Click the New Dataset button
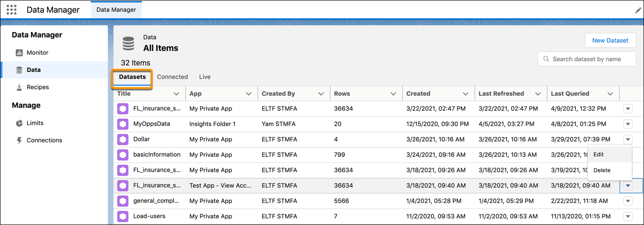Viewport: 644px width, 225px height. [x=610, y=41]
